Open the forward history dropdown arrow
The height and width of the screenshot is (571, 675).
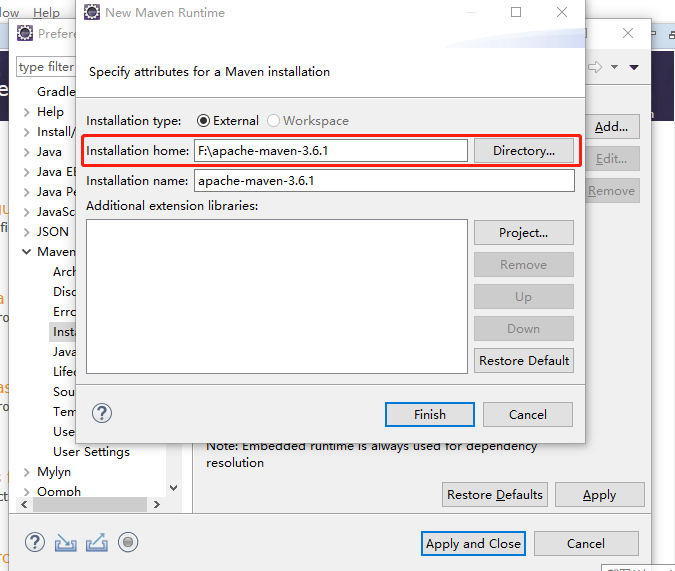(x=614, y=67)
